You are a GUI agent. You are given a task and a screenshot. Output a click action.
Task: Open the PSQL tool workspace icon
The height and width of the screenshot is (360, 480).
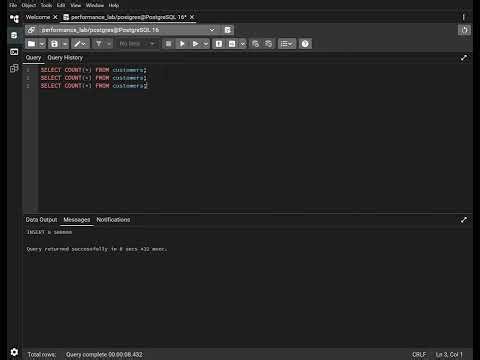click(14, 52)
